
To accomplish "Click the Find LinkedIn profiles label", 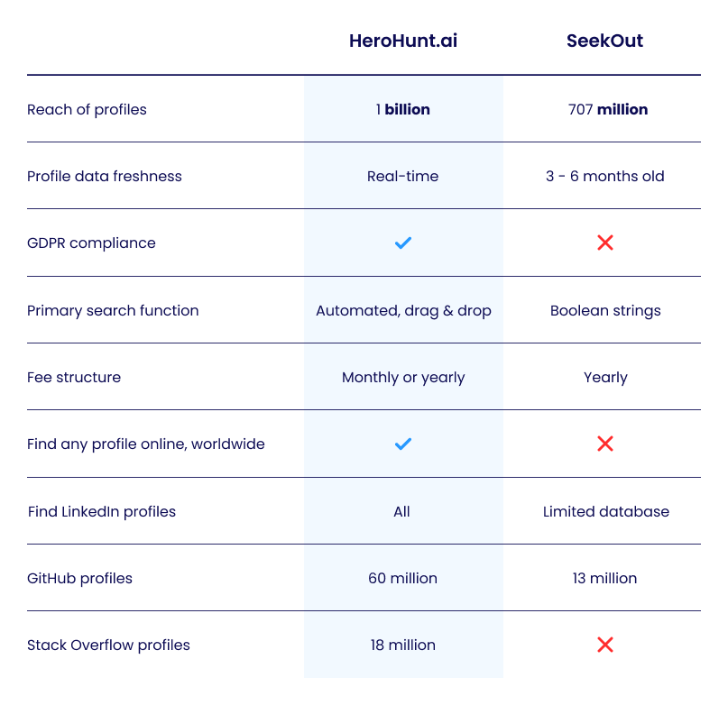I will [102, 511].
